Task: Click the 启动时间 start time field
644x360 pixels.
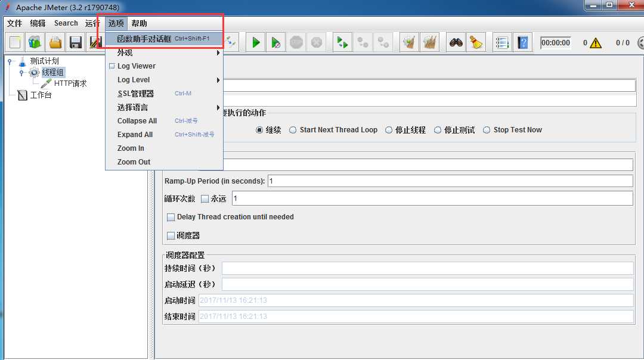Action: (x=416, y=300)
